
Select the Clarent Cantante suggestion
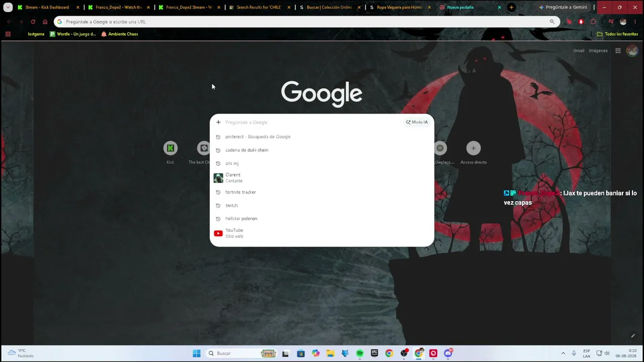[322, 178]
